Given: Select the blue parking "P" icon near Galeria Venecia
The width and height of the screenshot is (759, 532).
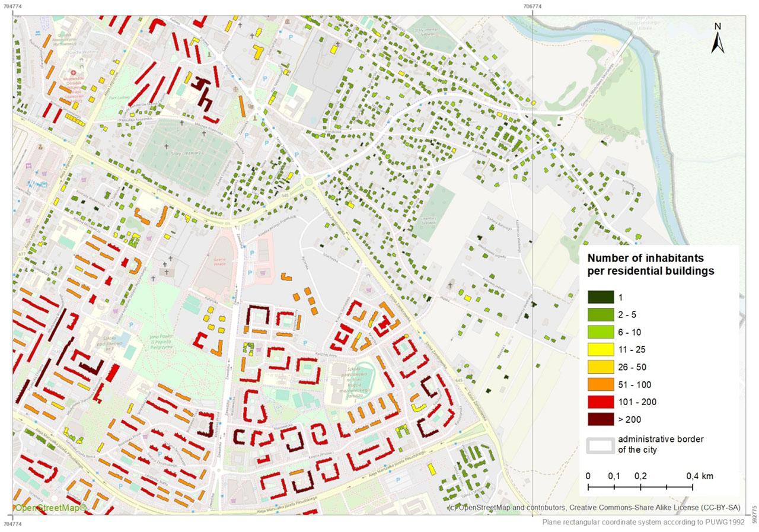Looking at the screenshot, I should click(251, 253).
